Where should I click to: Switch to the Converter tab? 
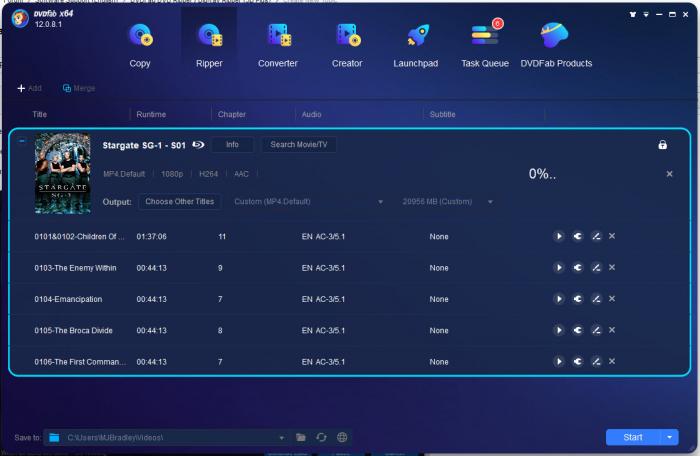(278, 45)
